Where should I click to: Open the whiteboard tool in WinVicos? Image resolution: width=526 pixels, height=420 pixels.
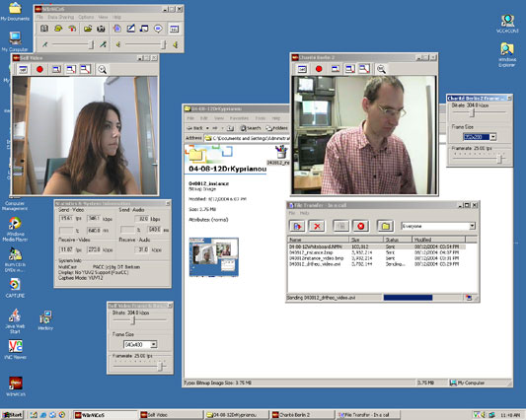coord(131,29)
